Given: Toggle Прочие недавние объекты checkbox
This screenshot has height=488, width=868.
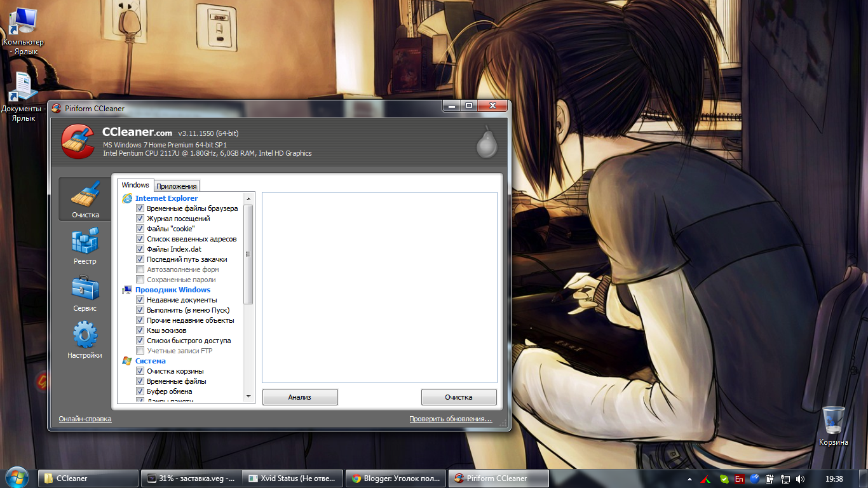Looking at the screenshot, I should (x=140, y=320).
